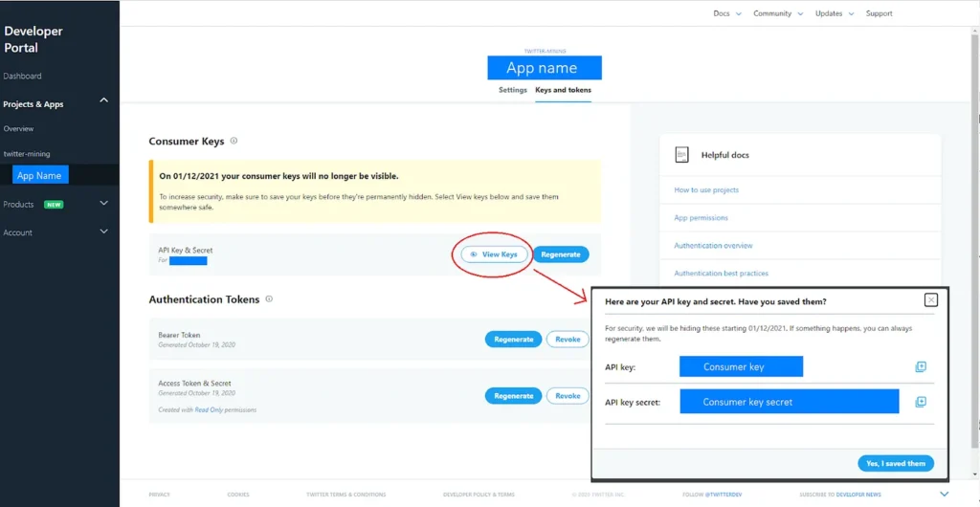Viewport: 980px width, 507px height.
Task: Open Overview in the sidebar
Action: [19, 128]
